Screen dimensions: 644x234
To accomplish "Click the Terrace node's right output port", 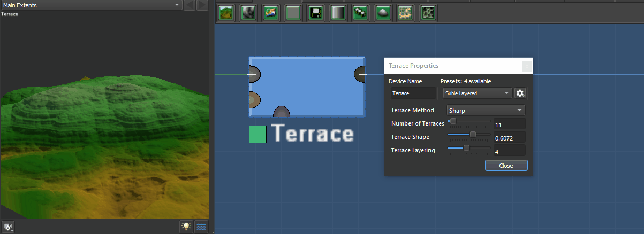I will 360,74.
